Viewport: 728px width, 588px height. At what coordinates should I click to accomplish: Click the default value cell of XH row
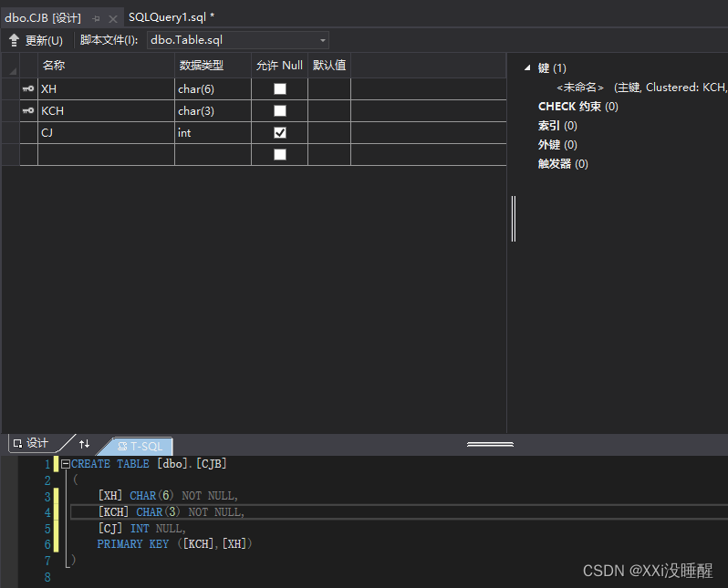pyautogui.click(x=329, y=88)
